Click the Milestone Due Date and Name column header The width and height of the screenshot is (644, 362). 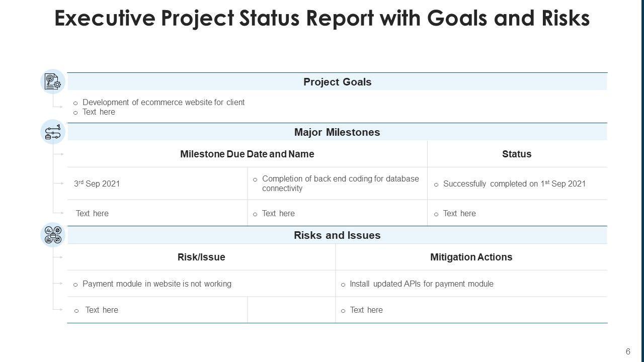coord(247,154)
